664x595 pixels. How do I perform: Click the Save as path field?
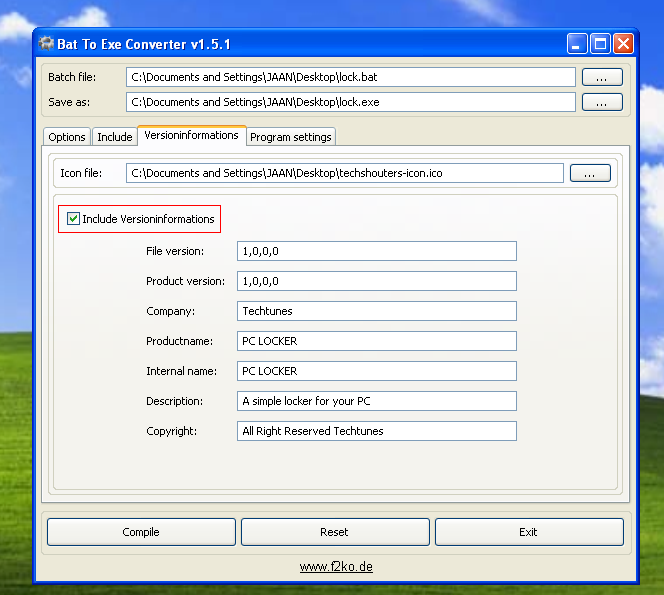[x=351, y=102]
